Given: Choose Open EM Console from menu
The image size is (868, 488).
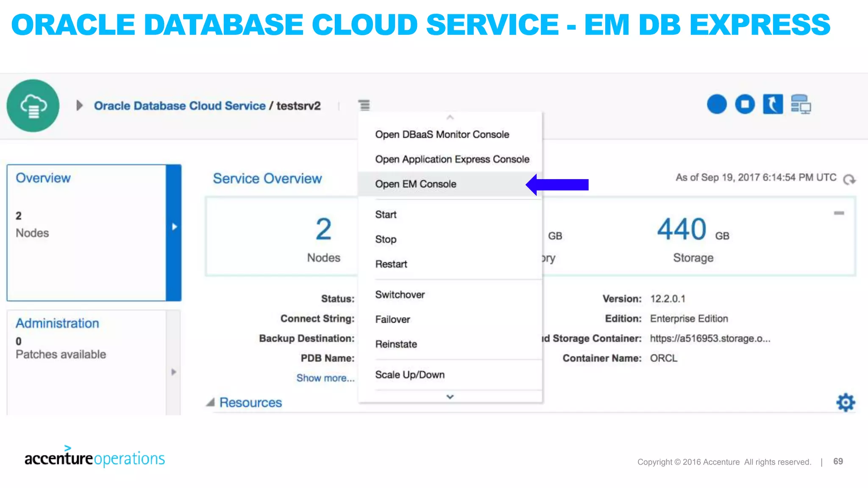Looking at the screenshot, I should click(450, 184).
